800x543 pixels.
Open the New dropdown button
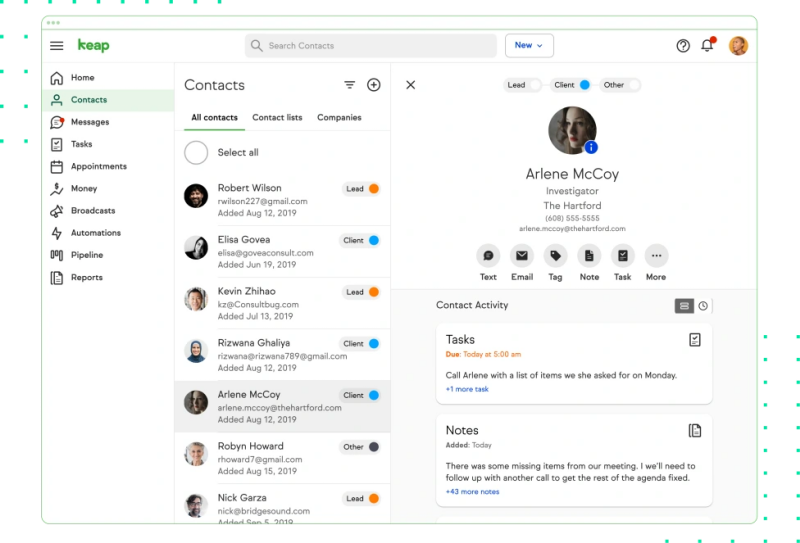pyautogui.click(x=529, y=45)
